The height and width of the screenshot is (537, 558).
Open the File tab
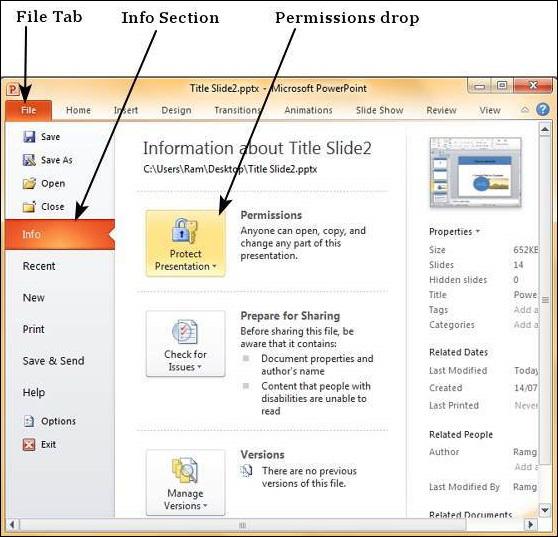[28, 110]
